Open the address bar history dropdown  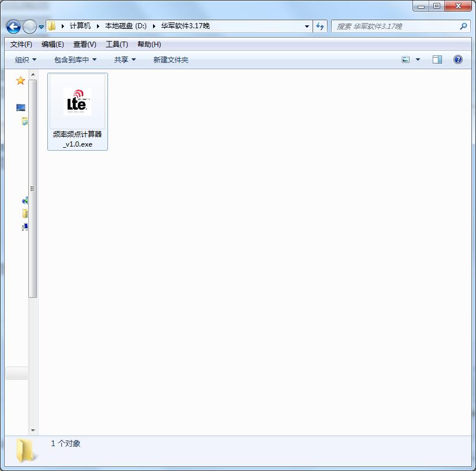click(307, 27)
